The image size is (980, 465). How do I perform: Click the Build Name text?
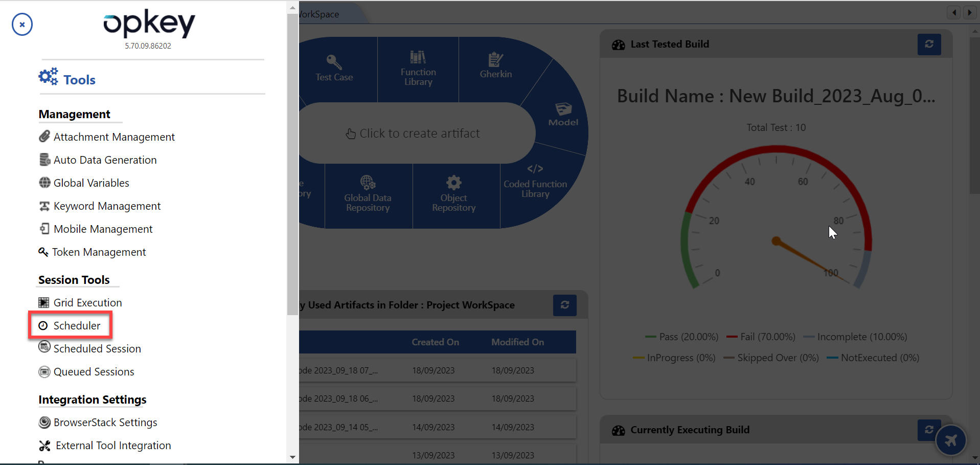pos(776,96)
